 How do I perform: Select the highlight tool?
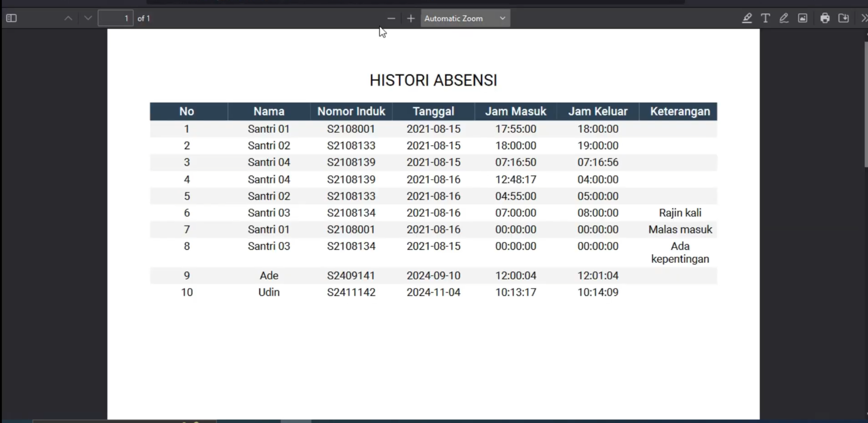point(747,18)
